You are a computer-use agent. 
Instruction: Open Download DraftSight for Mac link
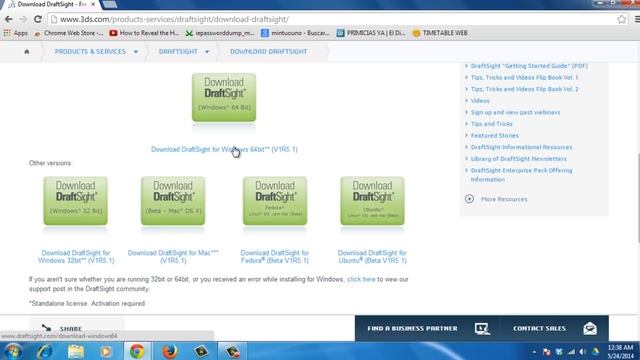point(173,257)
